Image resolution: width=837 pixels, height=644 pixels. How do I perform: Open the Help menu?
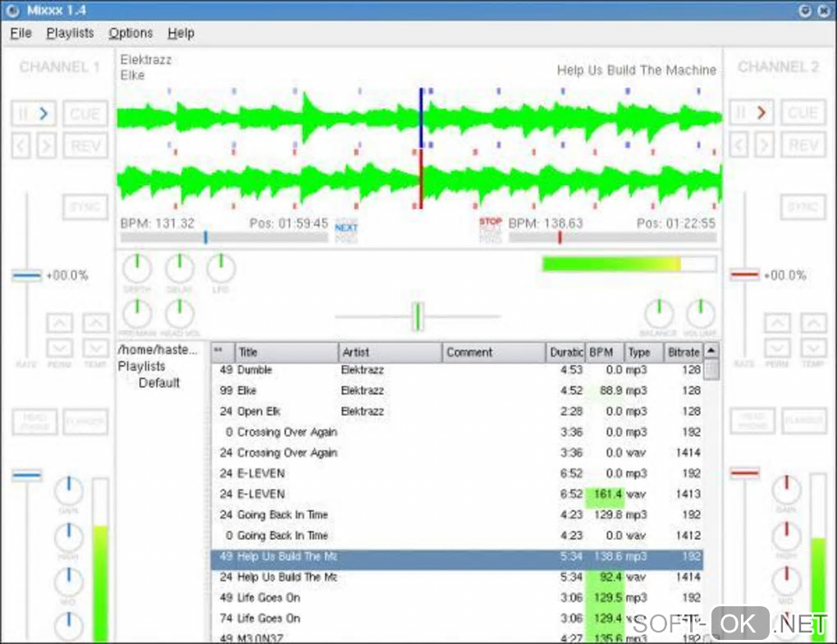click(x=181, y=33)
